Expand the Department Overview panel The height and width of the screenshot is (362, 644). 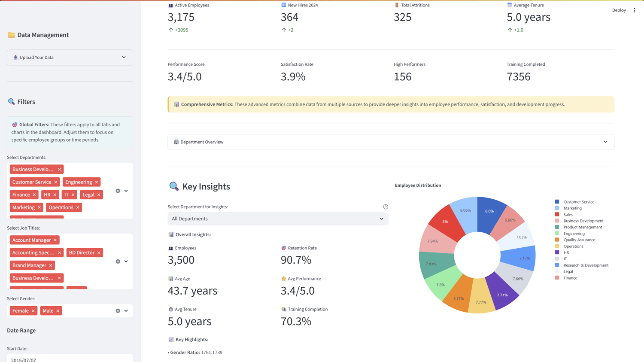coord(391,142)
